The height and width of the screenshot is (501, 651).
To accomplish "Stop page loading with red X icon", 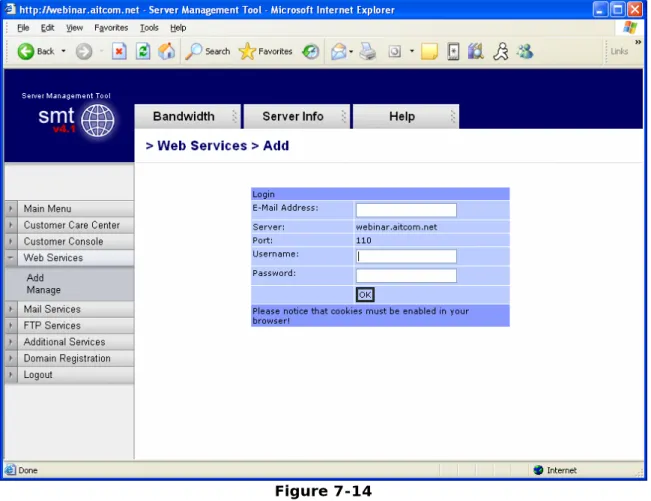I will coord(119,51).
